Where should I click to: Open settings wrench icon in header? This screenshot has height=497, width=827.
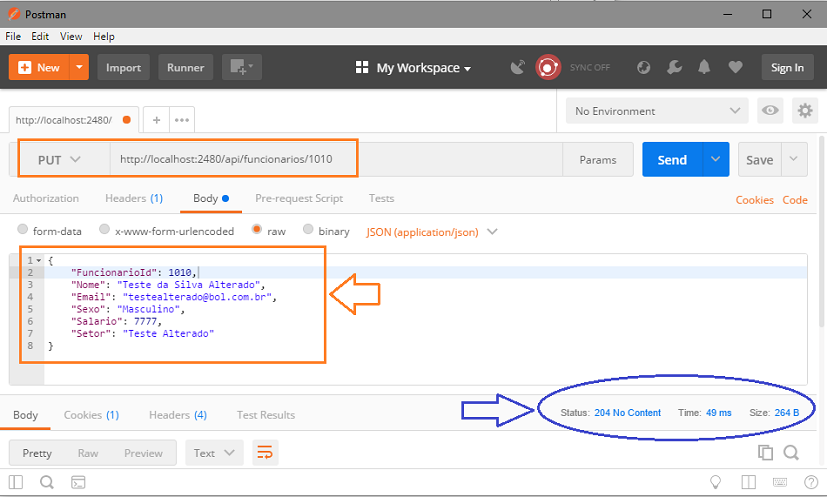point(674,68)
